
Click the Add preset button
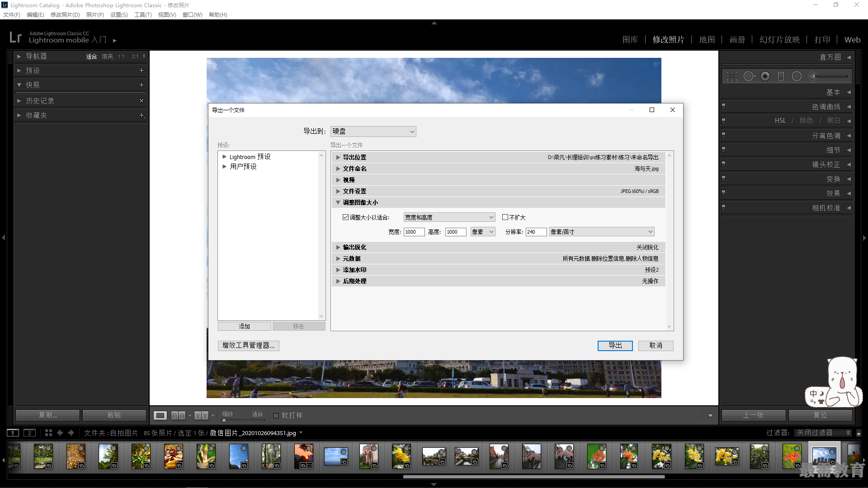pos(245,326)
